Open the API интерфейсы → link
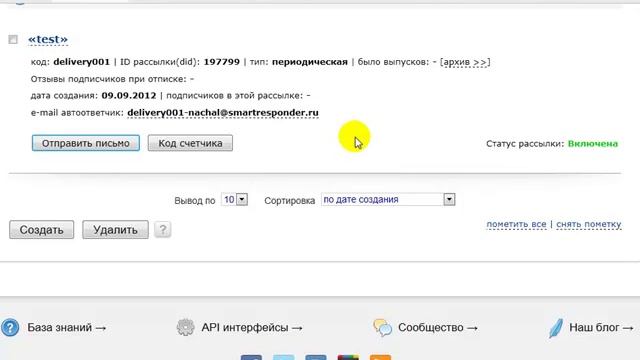The height and width of the screenshot is (360, 640). coord(252,328)
